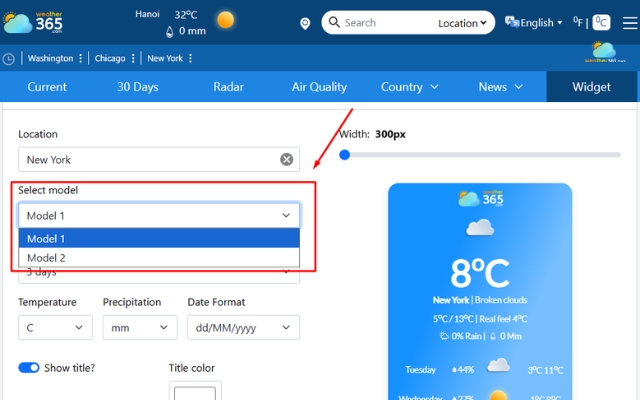This screenshot has height=400, width=640.
Task: Switch the temperature unit to Celsius
Action: pos(601,22)
